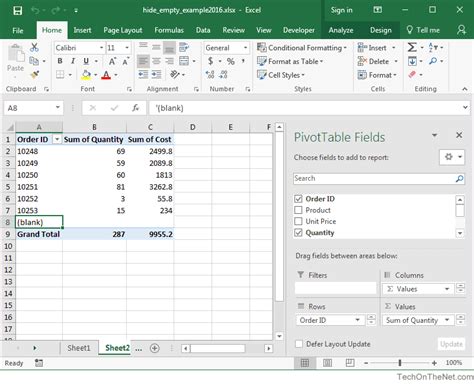Open the Order ID filter dropdown
The height and width of the screenshot is (385, 474).
[57, 139]
